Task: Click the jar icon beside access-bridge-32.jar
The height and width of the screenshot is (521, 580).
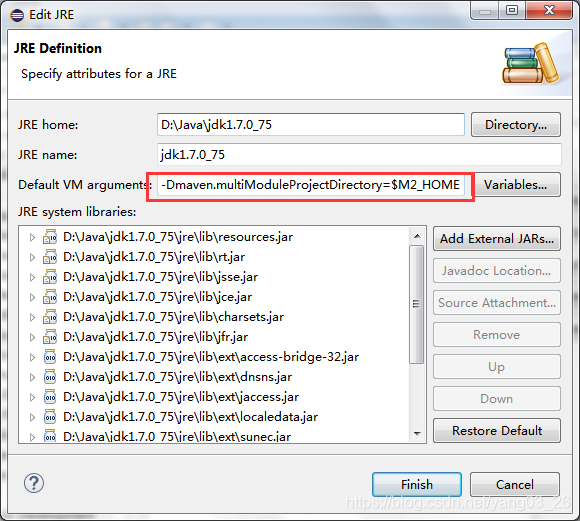Action: (x=50, y=357)
